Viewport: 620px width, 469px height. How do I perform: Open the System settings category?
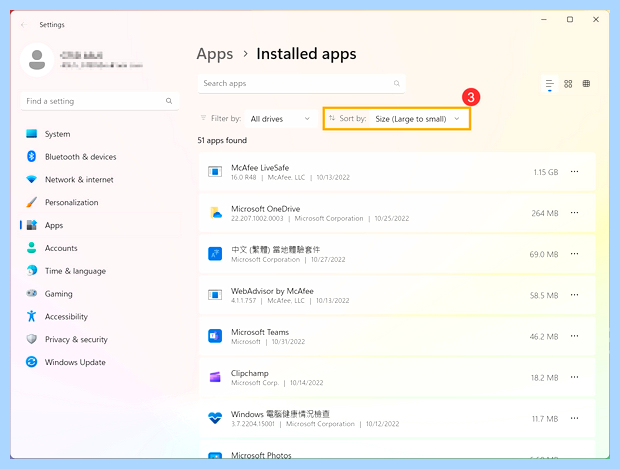(100, 134)
